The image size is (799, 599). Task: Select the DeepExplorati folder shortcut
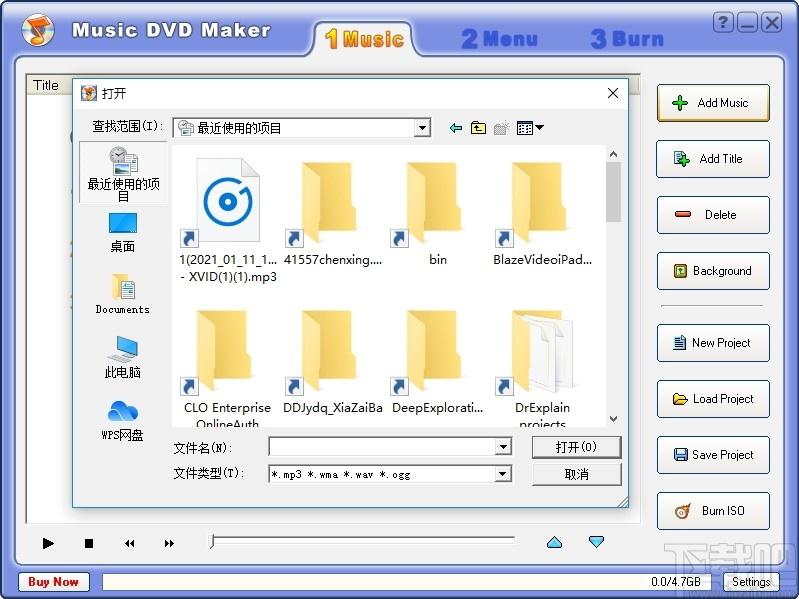[438, 362]
